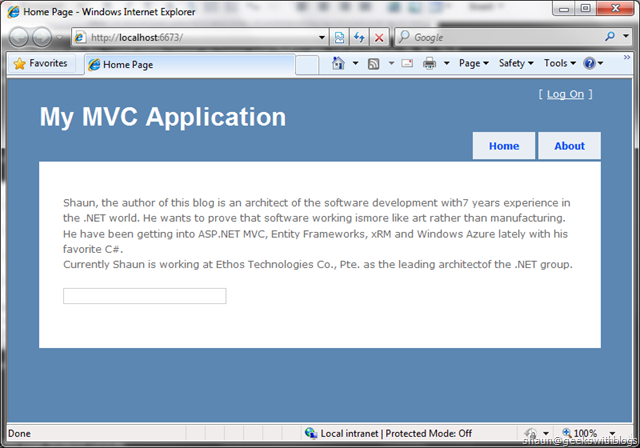Open the zoom level 100% dropdown
Screen dimensions: 640x448
click(593, 434)
